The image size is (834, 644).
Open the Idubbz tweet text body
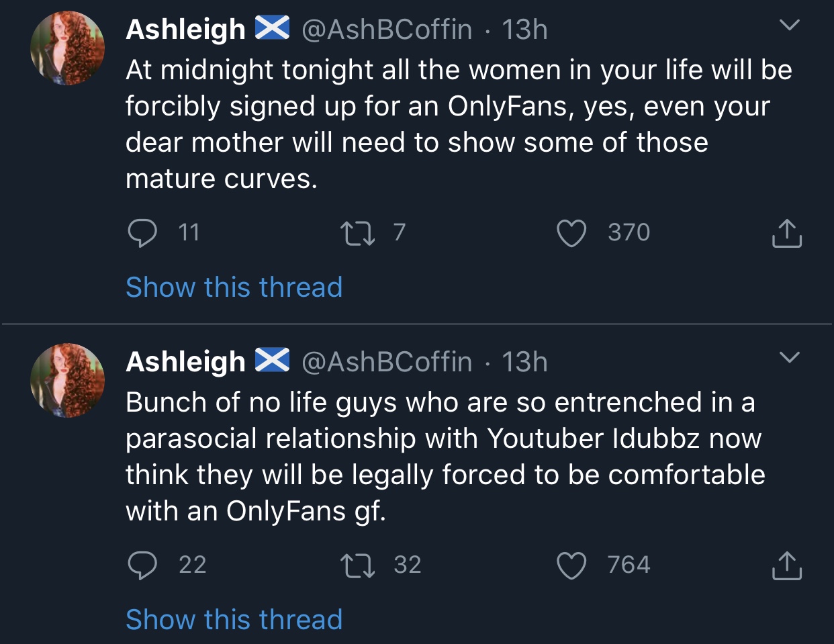point(445,457)
